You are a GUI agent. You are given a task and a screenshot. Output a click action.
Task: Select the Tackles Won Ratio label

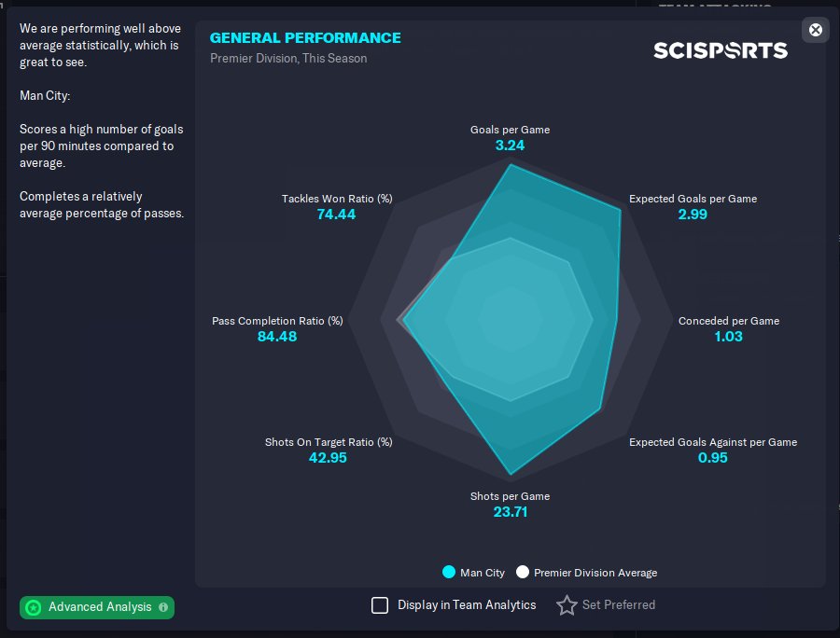click(337, 199)
